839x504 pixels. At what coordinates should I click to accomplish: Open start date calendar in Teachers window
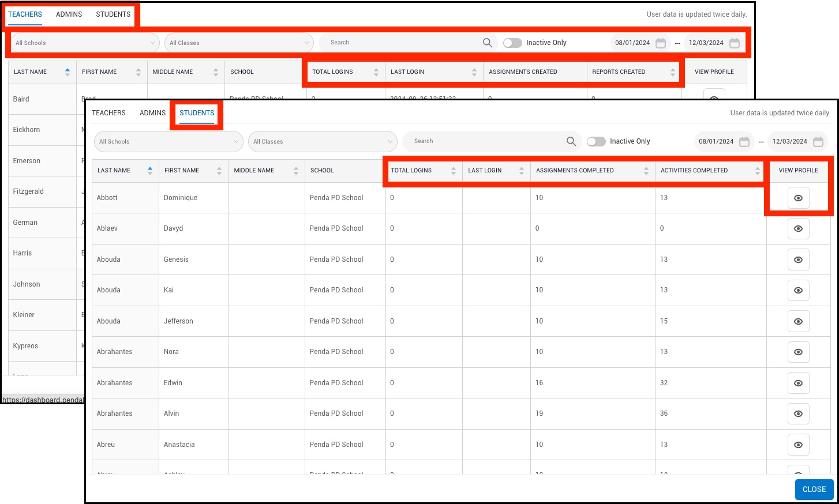tap(661, 43)
